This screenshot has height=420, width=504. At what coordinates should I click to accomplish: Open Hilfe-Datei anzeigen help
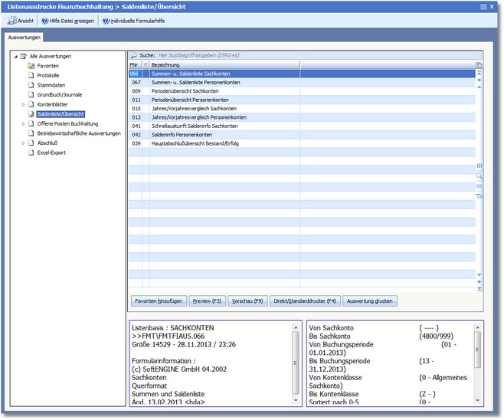[x=67, y=21]
